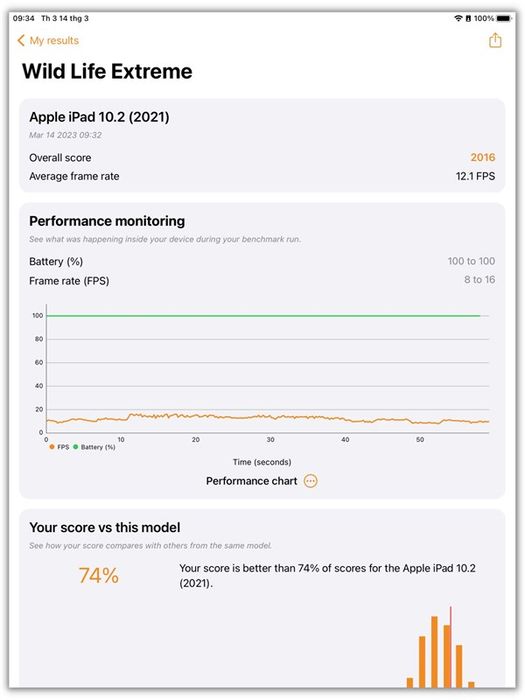Tap the back chevron arrow

coord(21,41)
